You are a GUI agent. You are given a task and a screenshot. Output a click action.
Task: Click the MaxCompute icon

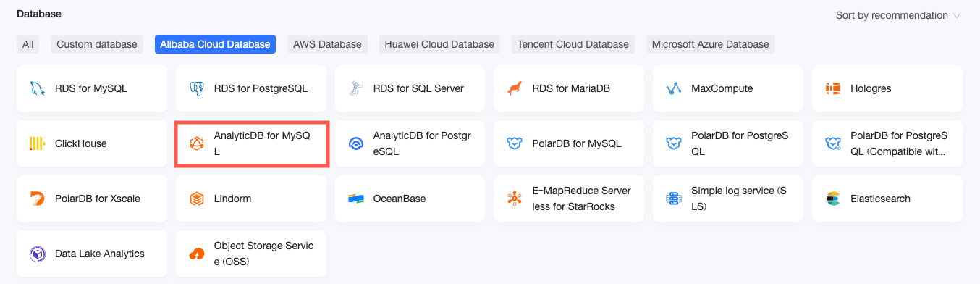click(674, 88)
